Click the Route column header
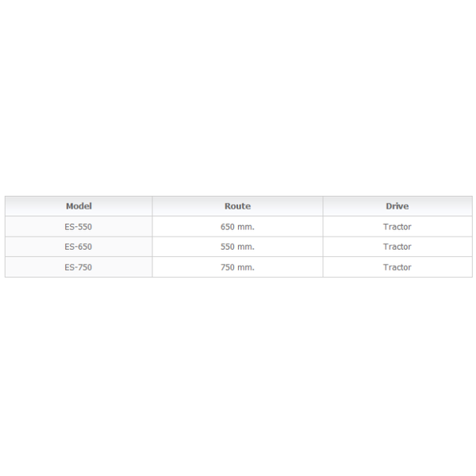The width and height of the screenshot is (476, 476). point(237,206)
